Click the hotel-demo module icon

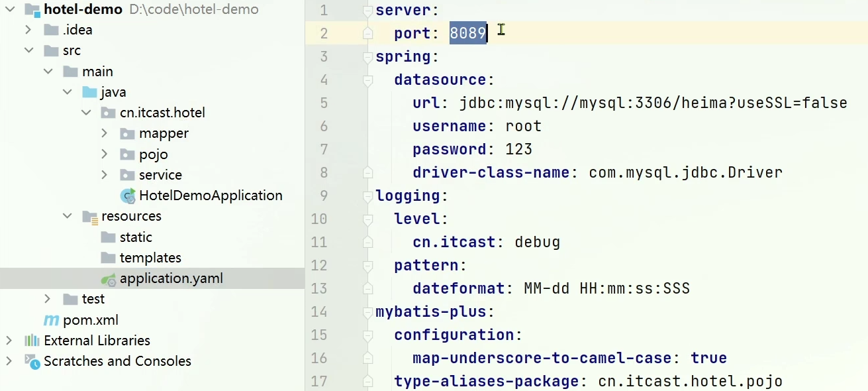tap(32, 10)
